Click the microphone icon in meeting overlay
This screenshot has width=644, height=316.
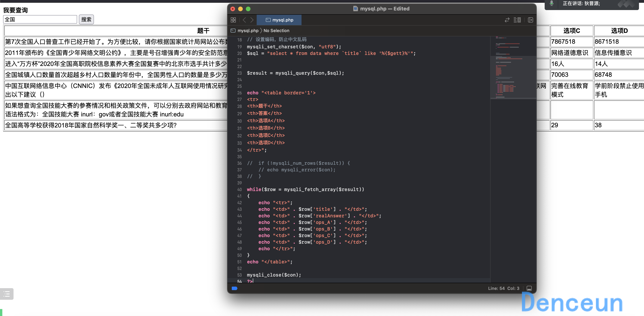pyautogui.click(x=551, y=3)
